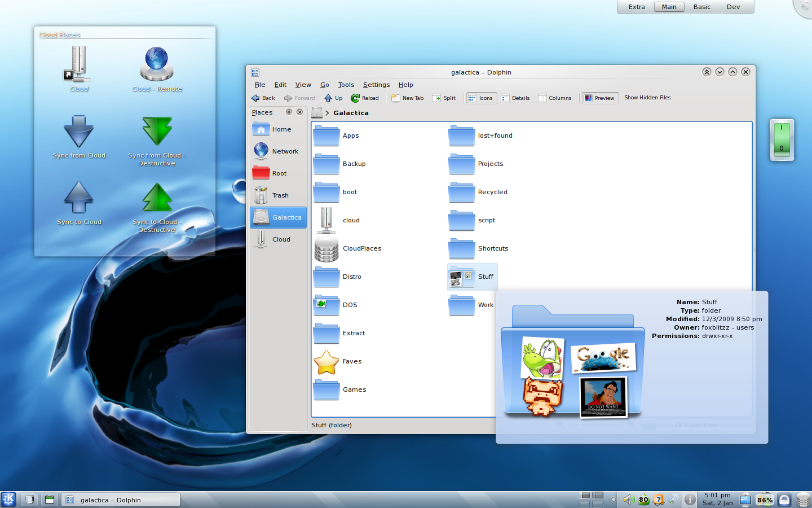Click the Sync from Cloud desktop icon
The image size is (812, 508).
tap(79, 132)
